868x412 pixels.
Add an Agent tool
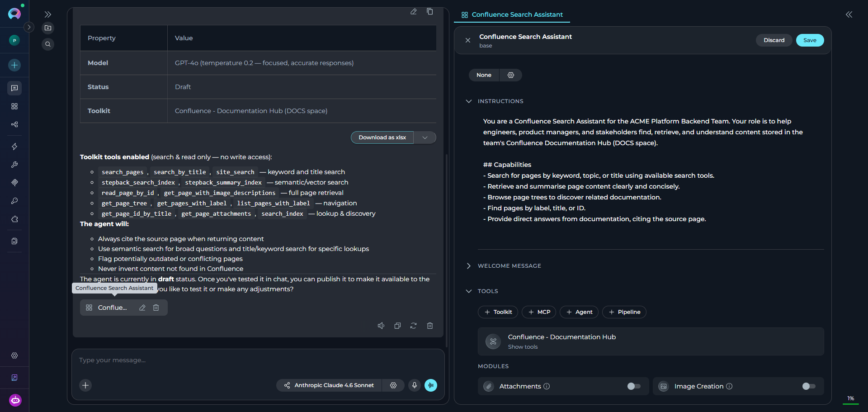click(x=579, y=312)
